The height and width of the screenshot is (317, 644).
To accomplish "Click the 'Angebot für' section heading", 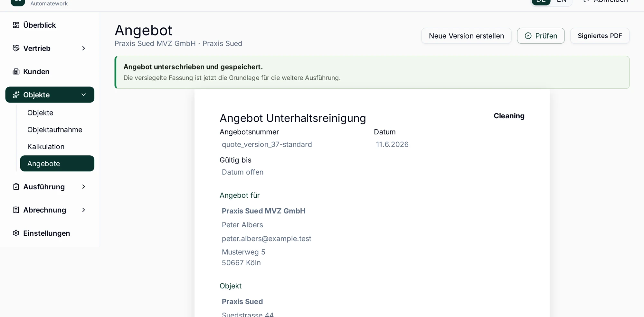I will (x=240, y=195).
